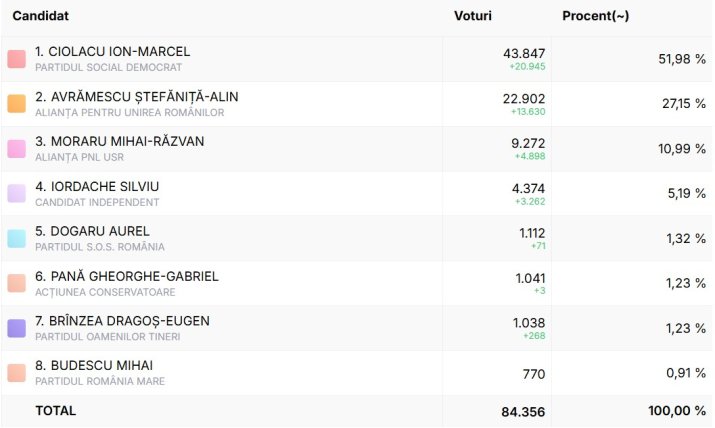Click the pink swatch beside Moraru Mihai-Răzvan
Screen dimensions: 715x428
point(16,149)
